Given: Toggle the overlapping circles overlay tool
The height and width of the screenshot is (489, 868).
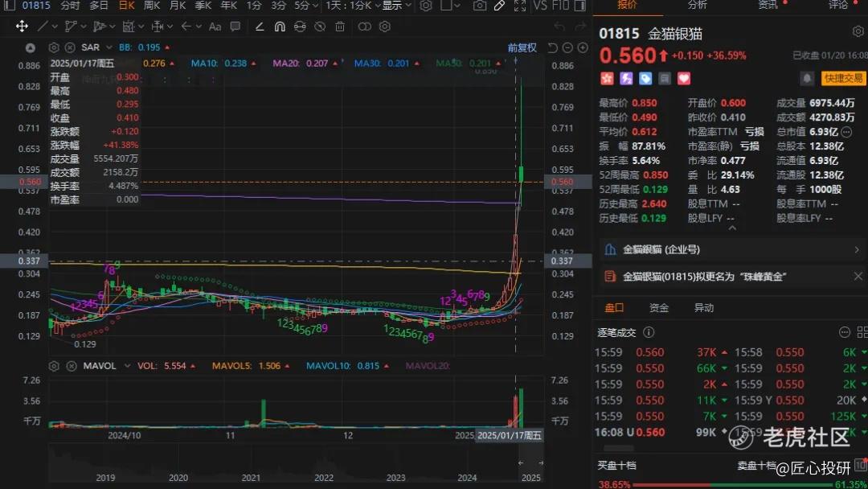Looking at the screenshot, I should coord(364,26).
